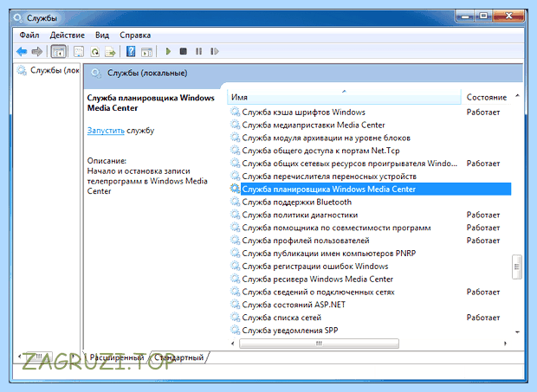Sort by the Состояние column header
The height and width of the screenshot is (392, 537).
(x=486, y=97)
